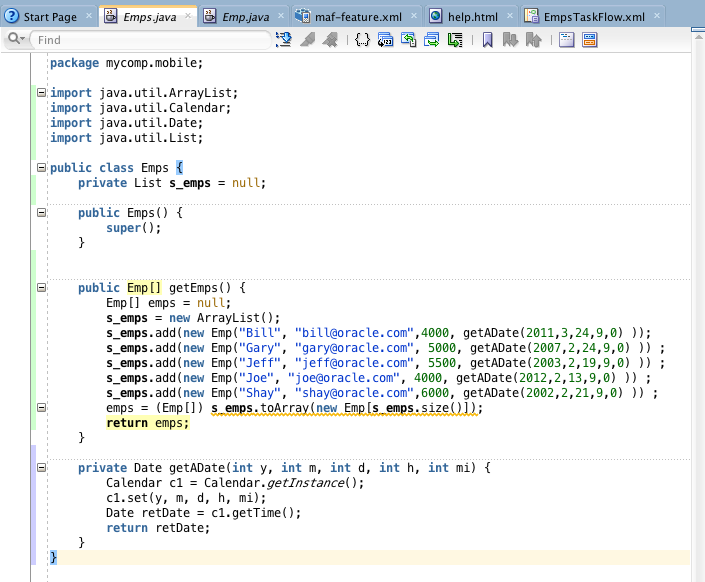Click the search options magnifier icon
The width and height of the screenshot is (705, 582).
coord(16,39)
